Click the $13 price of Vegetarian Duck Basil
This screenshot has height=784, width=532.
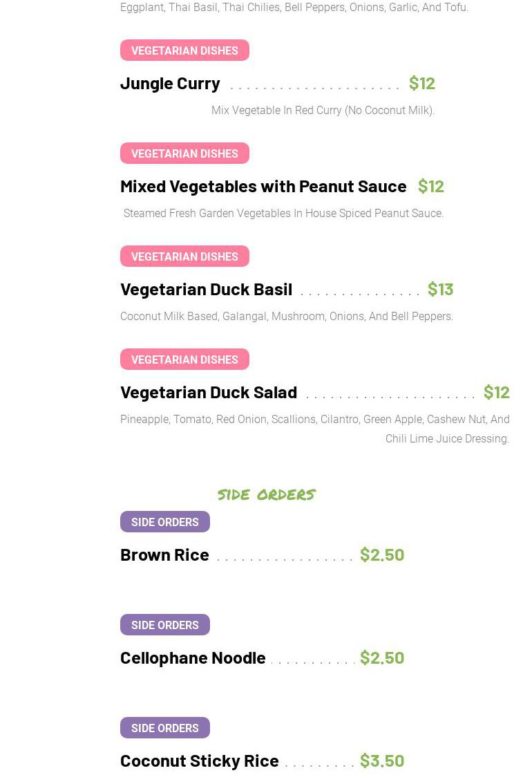coord(440,289)
